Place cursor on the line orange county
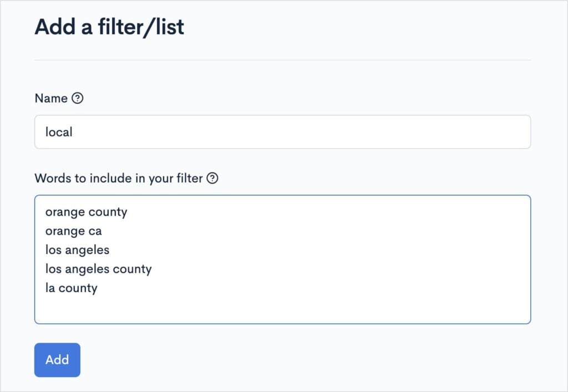The width and height of the screenshot is (568, 392). click(x=87, y=212)
